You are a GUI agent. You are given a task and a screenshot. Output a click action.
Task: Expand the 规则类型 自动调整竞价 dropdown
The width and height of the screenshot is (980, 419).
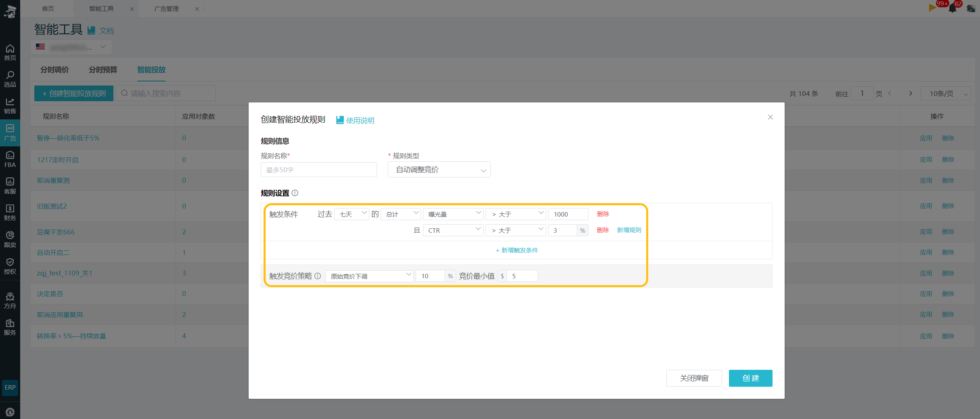tap(439, 170)
